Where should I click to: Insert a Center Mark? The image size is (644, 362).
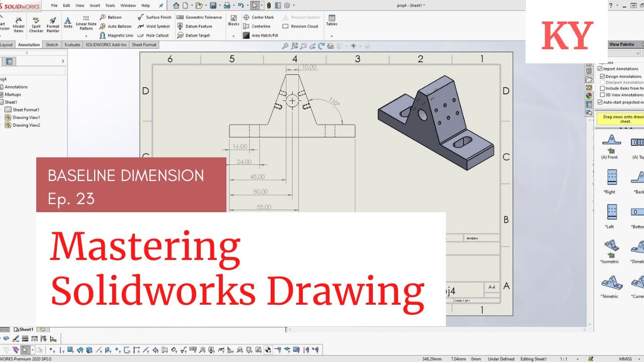pyautogui.click(x=259, y=17)
